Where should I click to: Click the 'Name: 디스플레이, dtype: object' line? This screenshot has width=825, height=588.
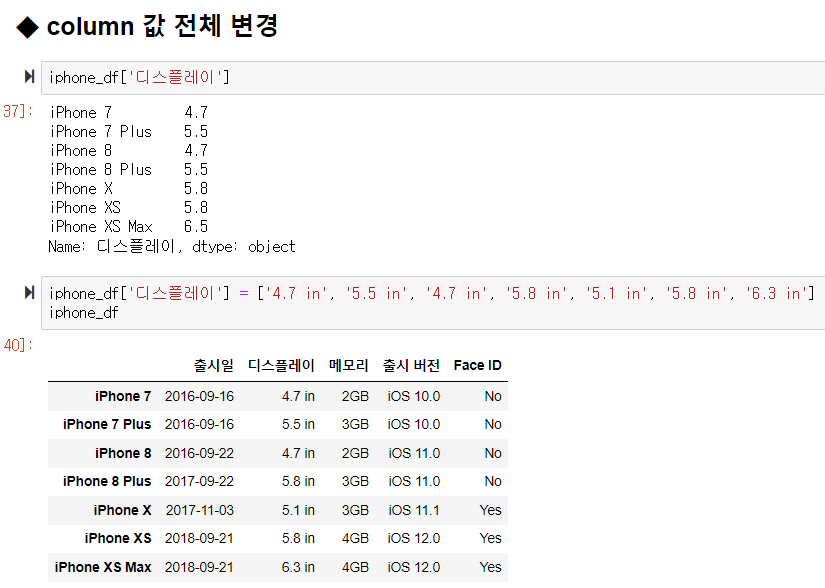pos(172,246)
